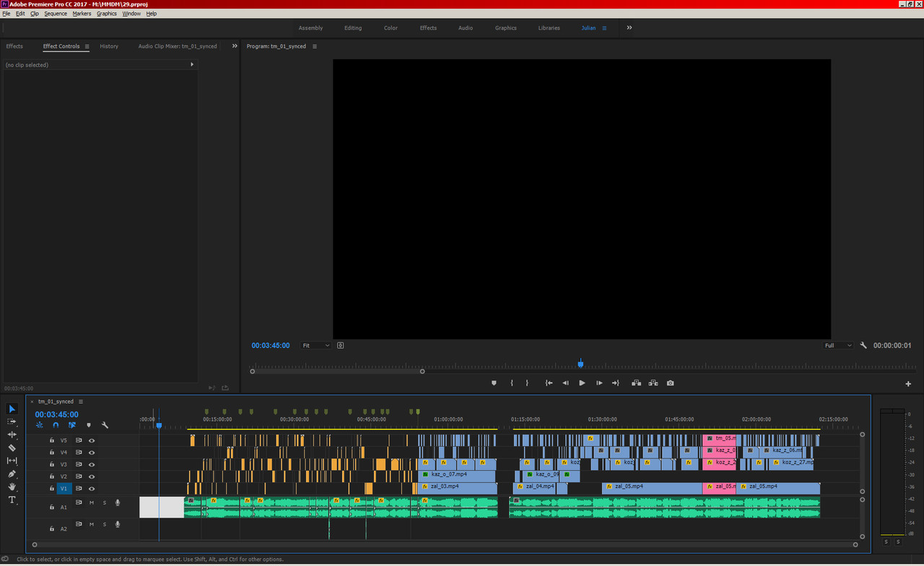
Task: Click the Export Frame camera icon
Action: click(x=670, y=383)
